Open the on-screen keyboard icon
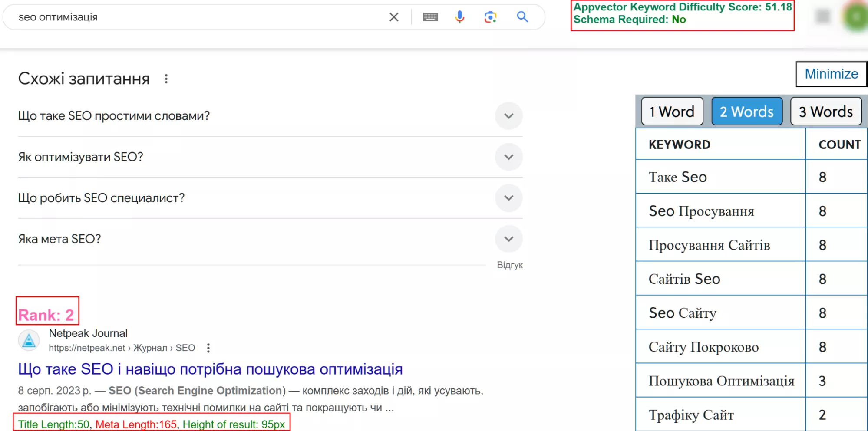868x431 pixels. click(x=430, y=17)
